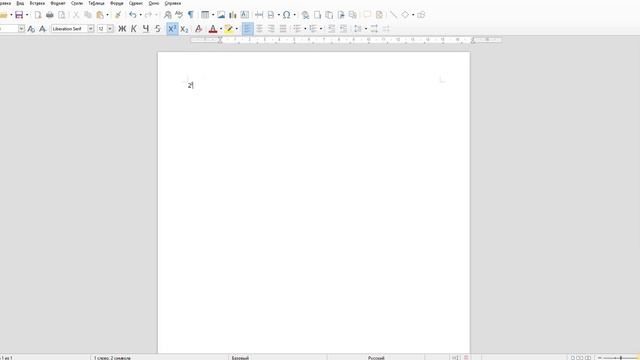
Task: Click the Insert Line tool icon
Action: [393, 15]
